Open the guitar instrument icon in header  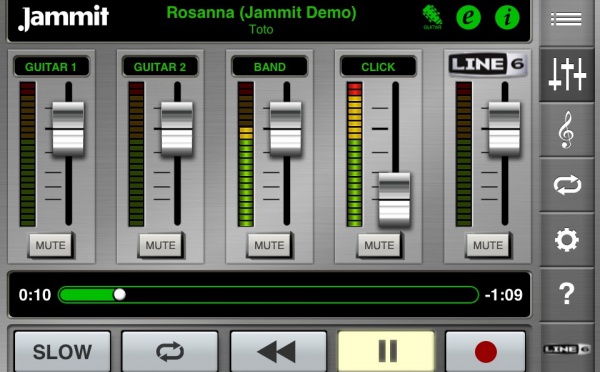pos(432,17)
